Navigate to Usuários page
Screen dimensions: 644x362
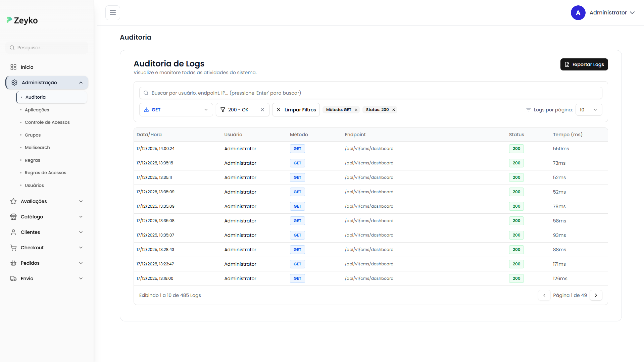(x=34, y=186)
